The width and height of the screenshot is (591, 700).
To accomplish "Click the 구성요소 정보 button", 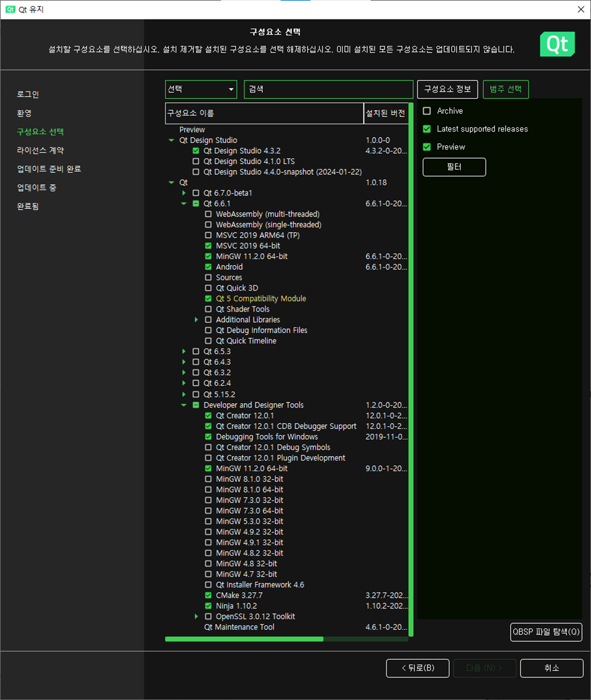I will pos(448,89).
